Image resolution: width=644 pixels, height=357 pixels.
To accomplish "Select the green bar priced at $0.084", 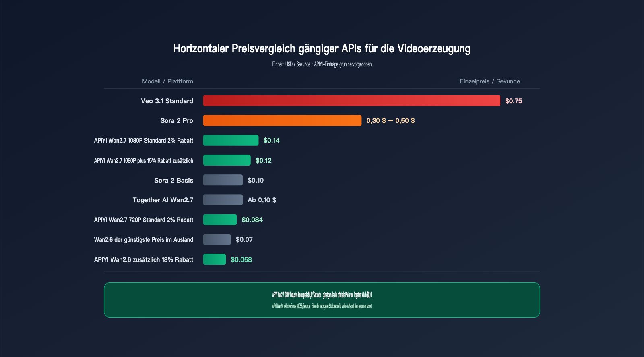I will (x=220, y=220).
